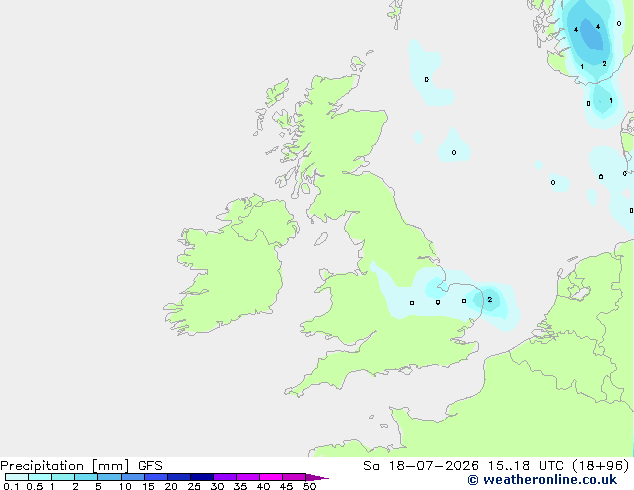Click the legend swatch between 45 and 50
634x490 pixels.
[x=294, y=477]
